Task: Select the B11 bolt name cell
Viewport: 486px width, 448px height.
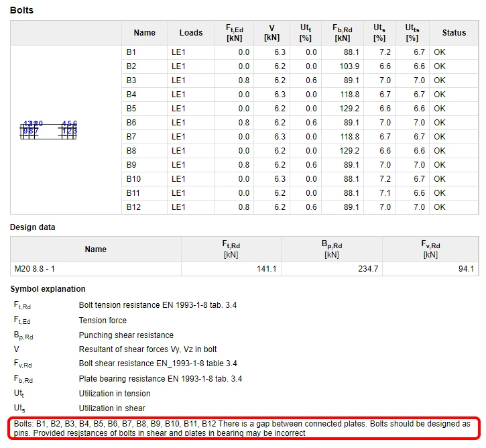Action: (x=144, y=193)
